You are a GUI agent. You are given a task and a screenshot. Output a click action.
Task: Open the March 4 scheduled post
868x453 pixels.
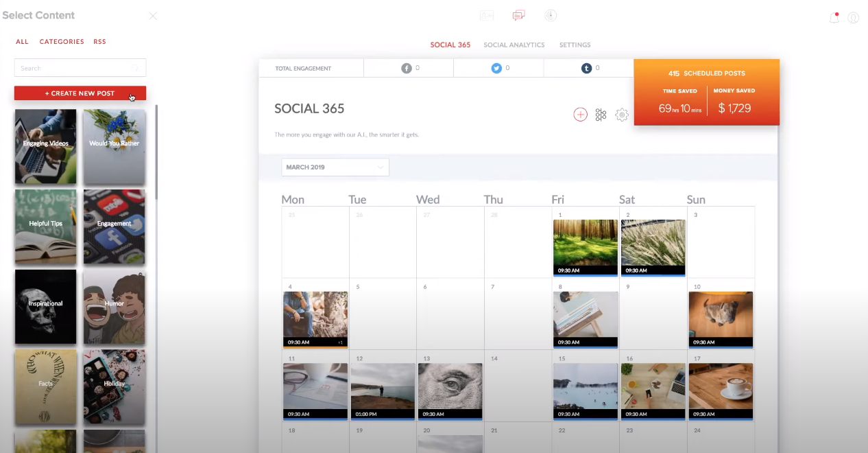[x=315, y=319]
